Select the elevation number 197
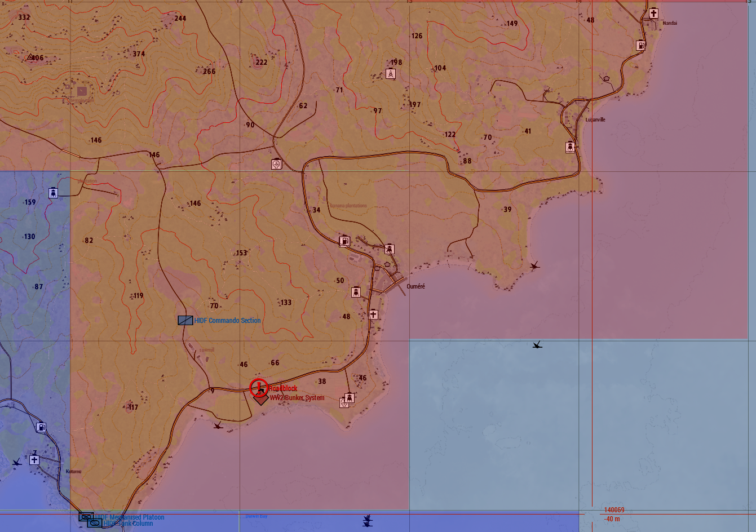The image size is (756, 532). click(415, 105)
